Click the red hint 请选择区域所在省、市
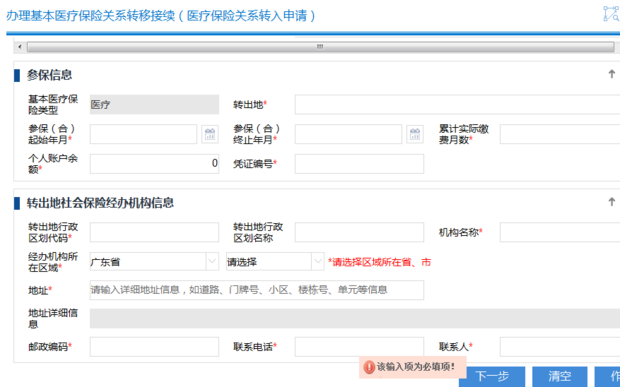Image resolution: width=620 pixels, height=387 pixels. 380,262
